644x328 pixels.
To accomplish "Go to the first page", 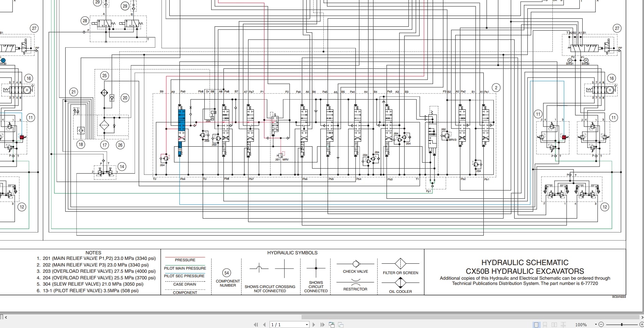I will 256,324.
